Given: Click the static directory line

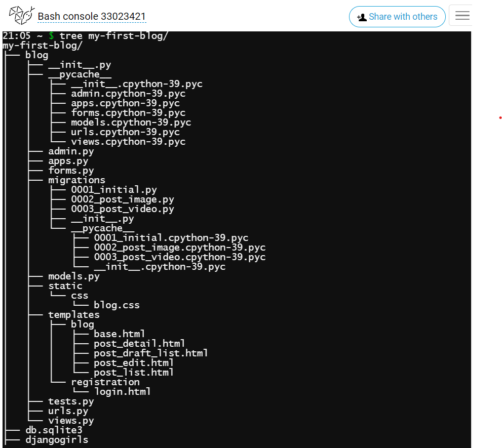Looking at the screenshot, I should [x=65, y=286].
